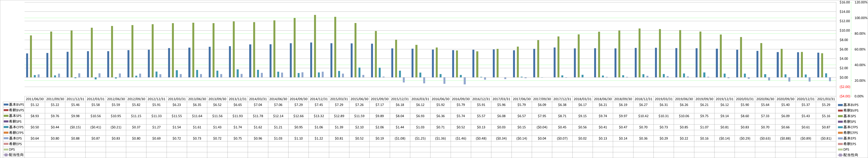The width and height of the screenshot is (868, 158).
Task: Select the ($0.15) 基本CFPS cell
Action: [75, 127]
